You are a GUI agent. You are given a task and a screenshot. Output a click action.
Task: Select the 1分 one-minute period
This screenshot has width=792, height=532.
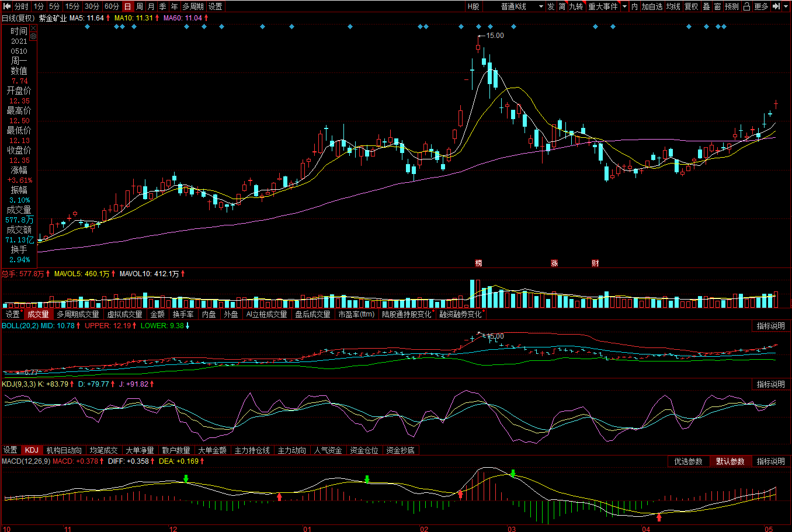39,6
